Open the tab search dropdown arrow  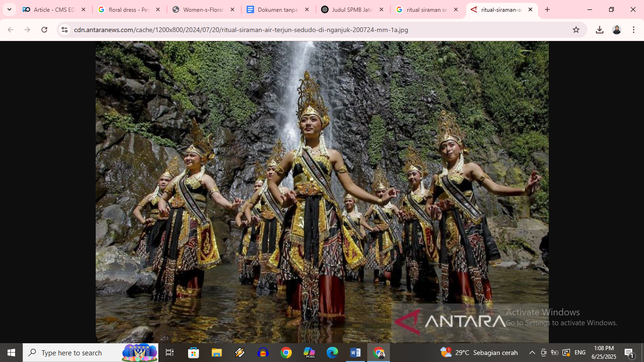pos(9,9)
